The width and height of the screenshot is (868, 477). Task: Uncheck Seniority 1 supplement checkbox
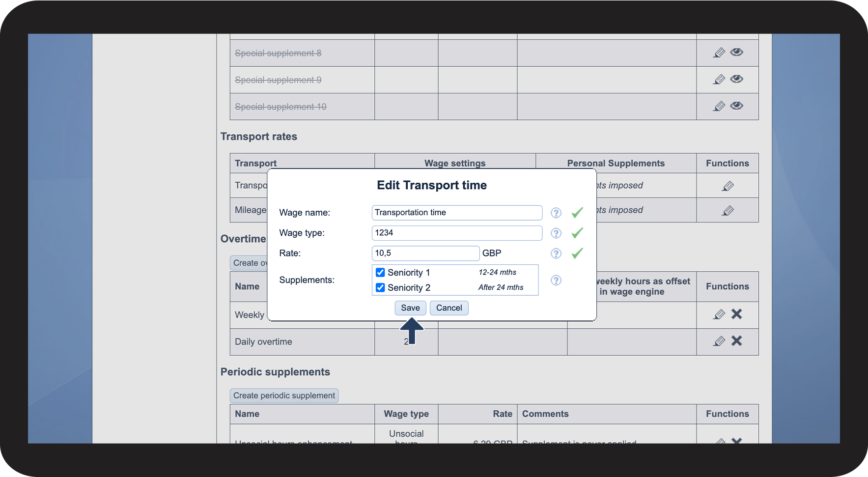point(380,273)
